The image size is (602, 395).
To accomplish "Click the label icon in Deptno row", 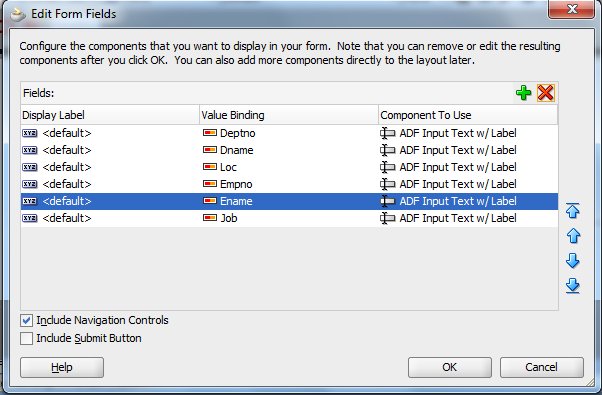I will point(30,133).
